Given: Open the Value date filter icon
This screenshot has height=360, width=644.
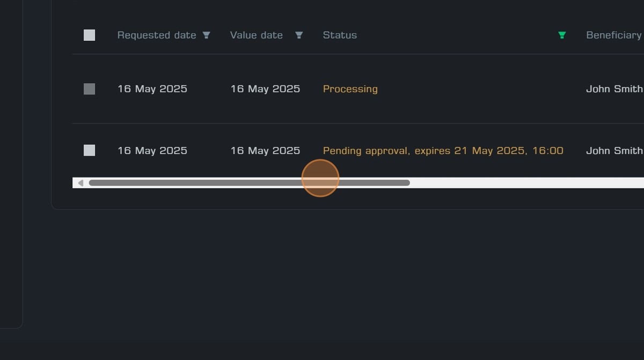Looking at the screenshot, I should pos(299,35).
